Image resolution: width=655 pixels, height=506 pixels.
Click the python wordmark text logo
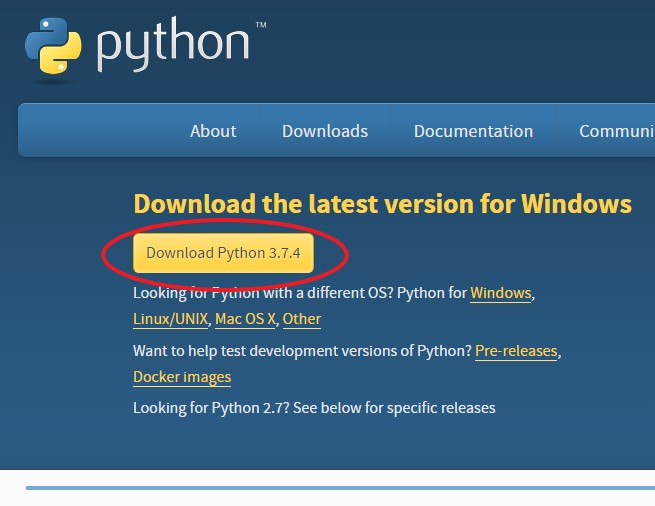click(x=173, y=45)
